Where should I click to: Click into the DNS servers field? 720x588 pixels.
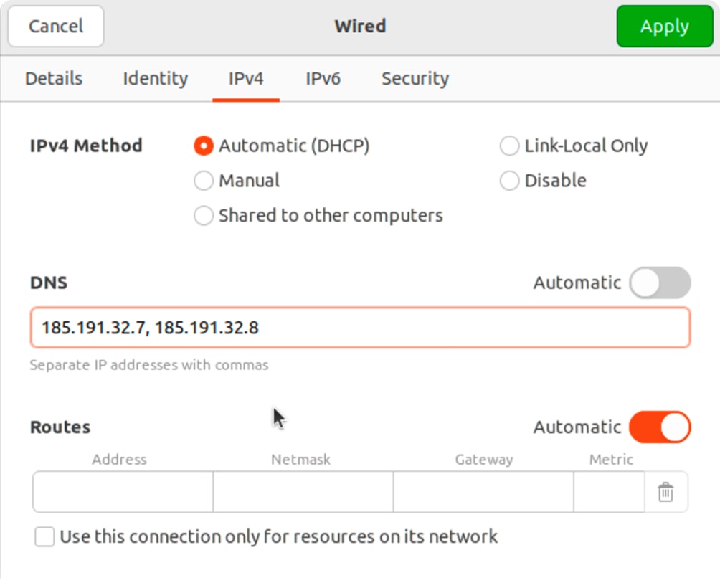point(360,328)
